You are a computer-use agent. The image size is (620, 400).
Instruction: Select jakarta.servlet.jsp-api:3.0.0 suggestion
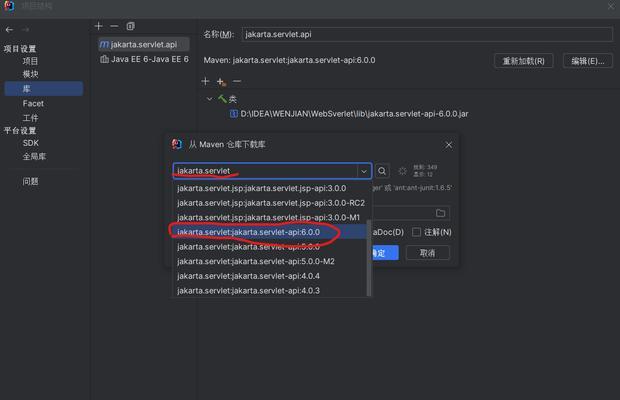coord(270,188)
